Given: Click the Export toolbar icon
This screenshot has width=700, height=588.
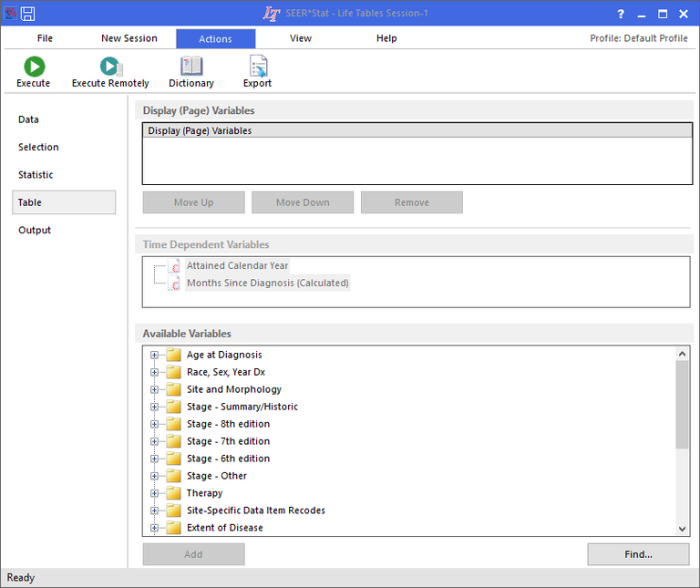Looking at the screenshot, I should click(x=257, y=67).
